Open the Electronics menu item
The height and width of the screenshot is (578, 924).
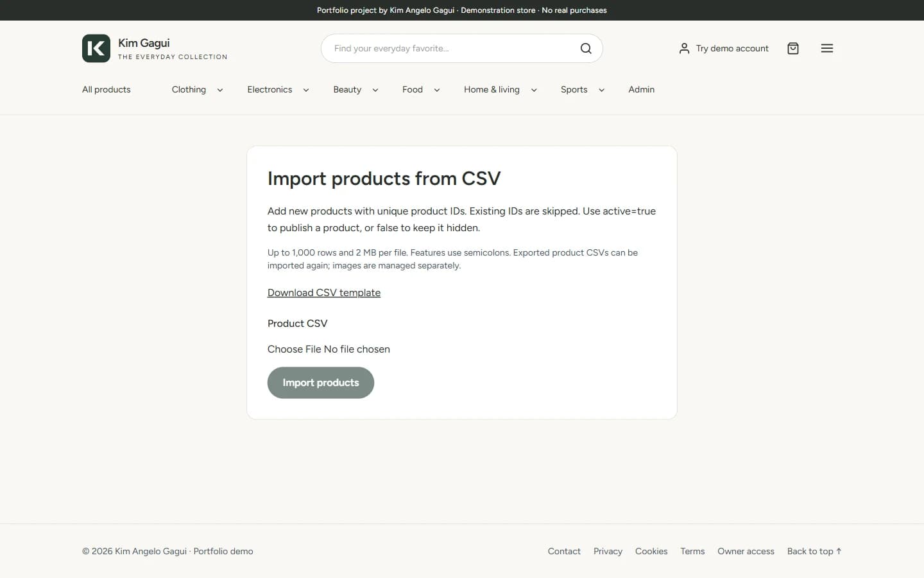[269, 89]
